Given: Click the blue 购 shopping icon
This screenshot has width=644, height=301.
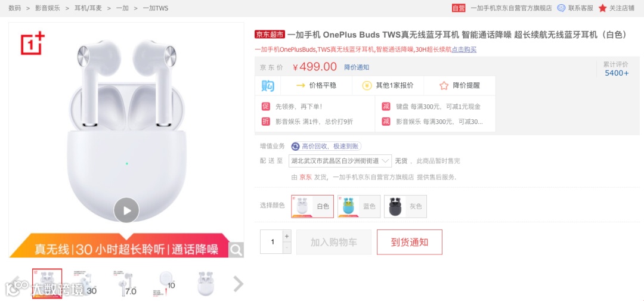Looking at the screenshot, I should click(x=268, y=85).
